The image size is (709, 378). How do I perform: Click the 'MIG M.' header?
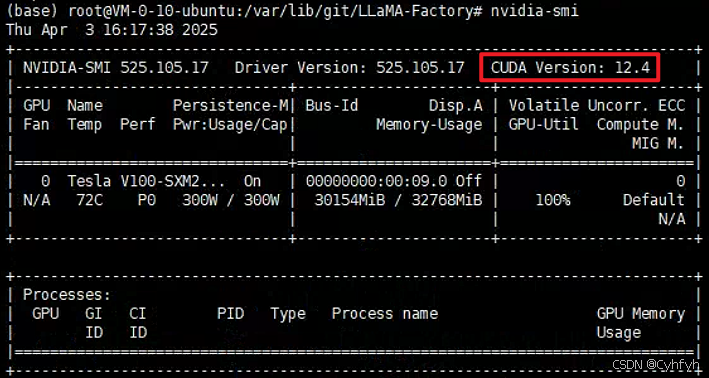658,144
